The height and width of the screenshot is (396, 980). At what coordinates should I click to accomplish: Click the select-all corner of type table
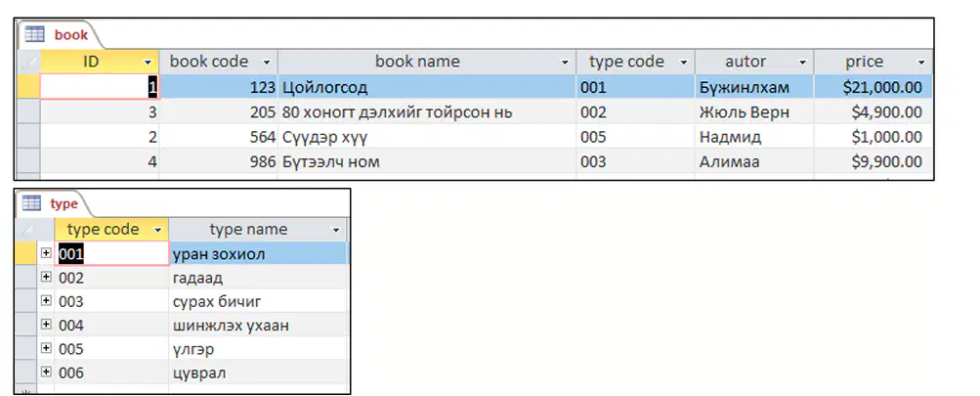coord(35,230)
